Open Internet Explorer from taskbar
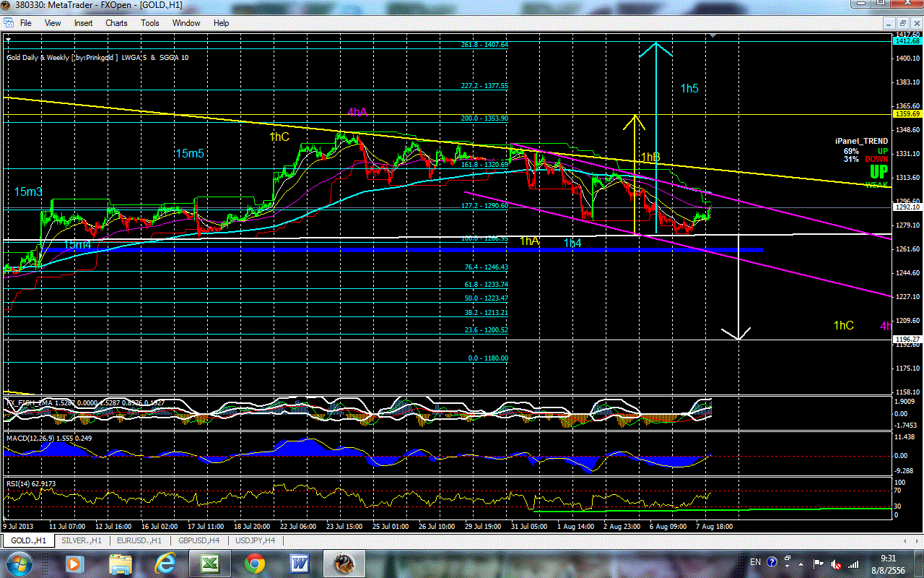Image resolution: width=924 pixels, height=578 pixels. [x=167, y=563]
